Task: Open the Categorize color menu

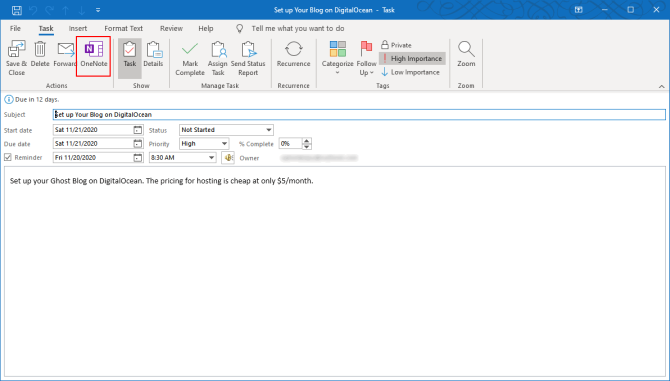Action: (x=338, y=59)
